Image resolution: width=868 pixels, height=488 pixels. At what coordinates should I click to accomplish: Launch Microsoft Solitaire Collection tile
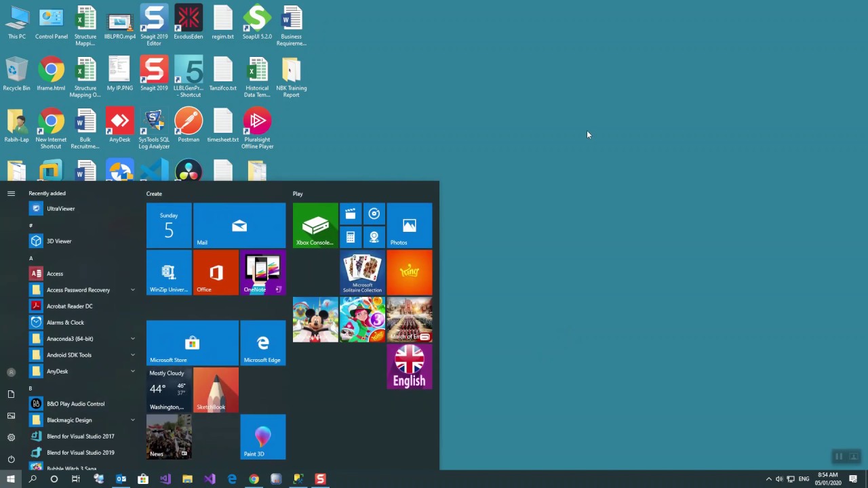click(x=362, y=272)
